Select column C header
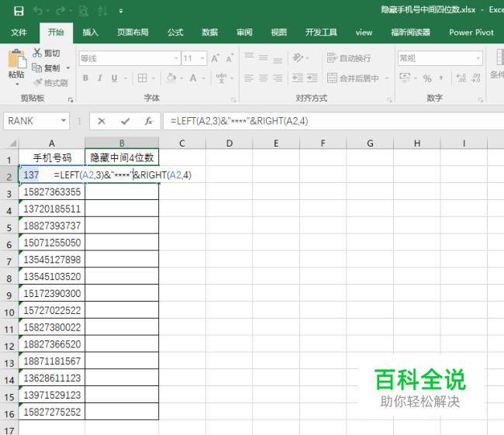The width and height of the screenshot is (504, 435). 182,143
